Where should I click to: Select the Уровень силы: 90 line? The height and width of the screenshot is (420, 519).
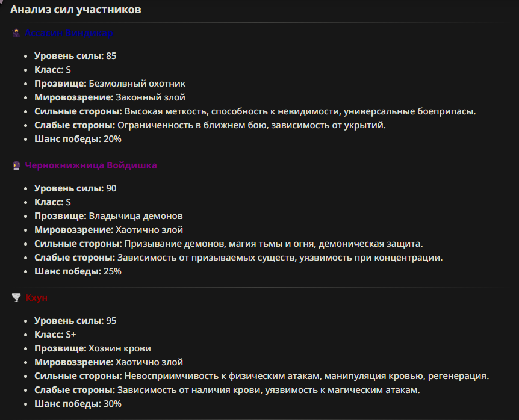(x=75, y=188)
